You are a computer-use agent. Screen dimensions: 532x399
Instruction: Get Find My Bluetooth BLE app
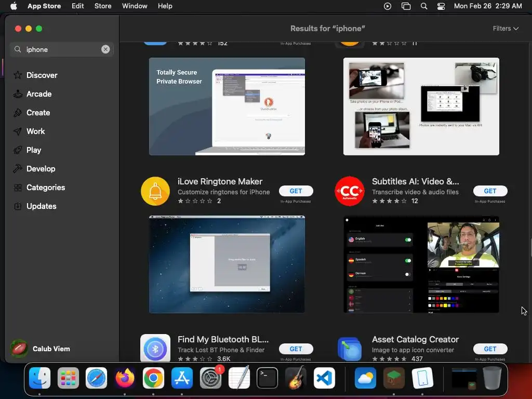coord(296,349)
